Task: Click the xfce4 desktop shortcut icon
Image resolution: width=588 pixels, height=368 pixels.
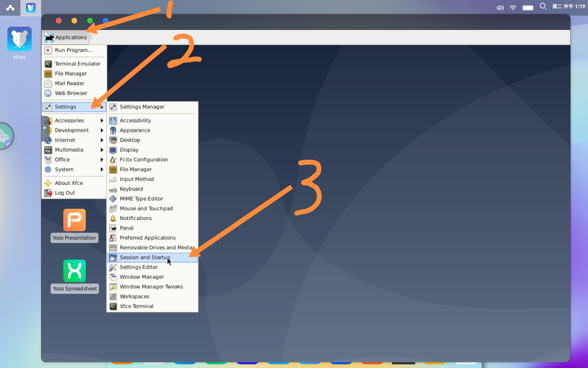Action: (20, 39)
